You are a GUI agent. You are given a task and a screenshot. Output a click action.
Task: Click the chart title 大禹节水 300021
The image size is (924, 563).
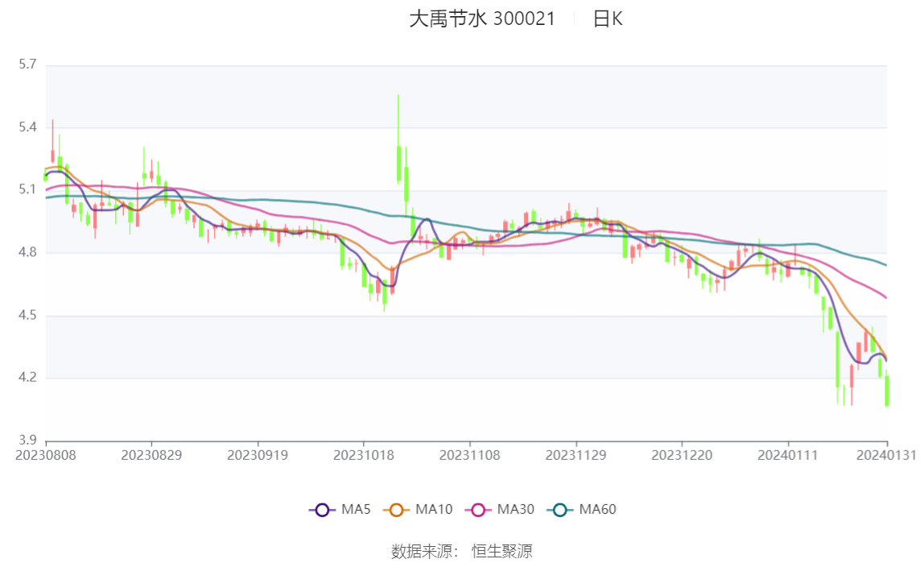coord(482,19)
